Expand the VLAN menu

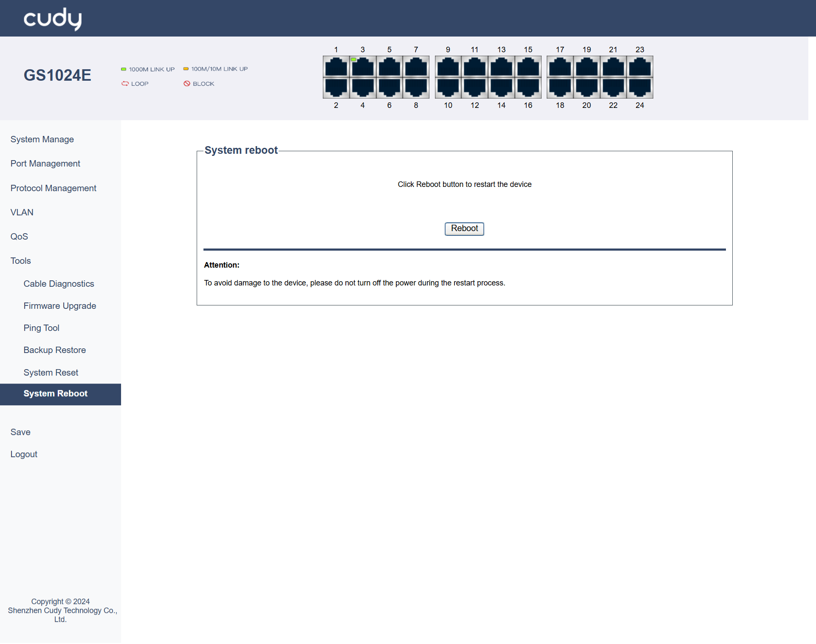[x=22, y=212]
